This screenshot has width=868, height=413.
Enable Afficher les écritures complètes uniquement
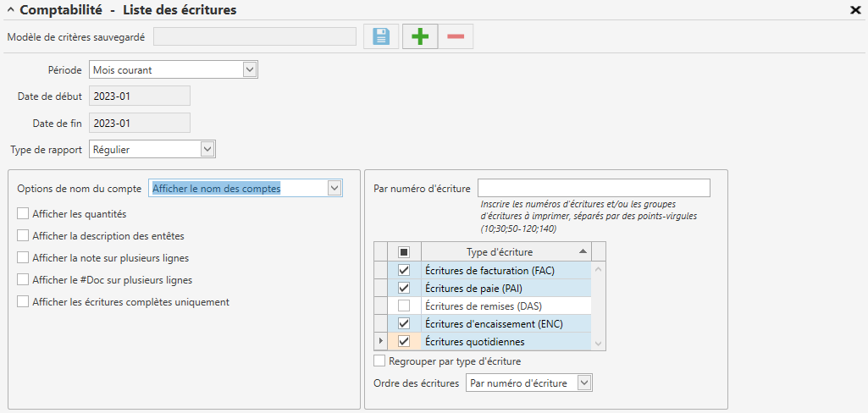click(x=23, y=302)
